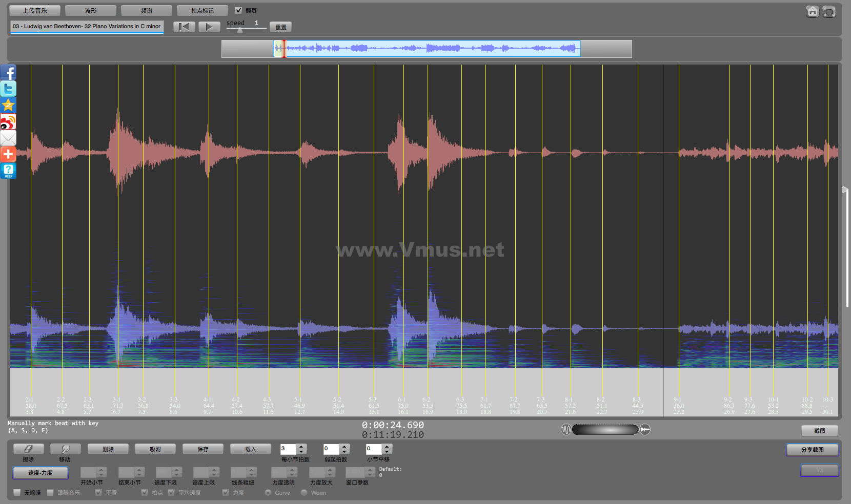
Task: Select the Curve radio button
Action: [x=268, y=493]
